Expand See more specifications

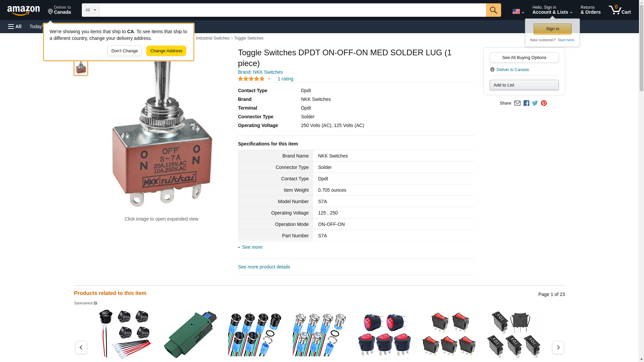tap(252, 247)
